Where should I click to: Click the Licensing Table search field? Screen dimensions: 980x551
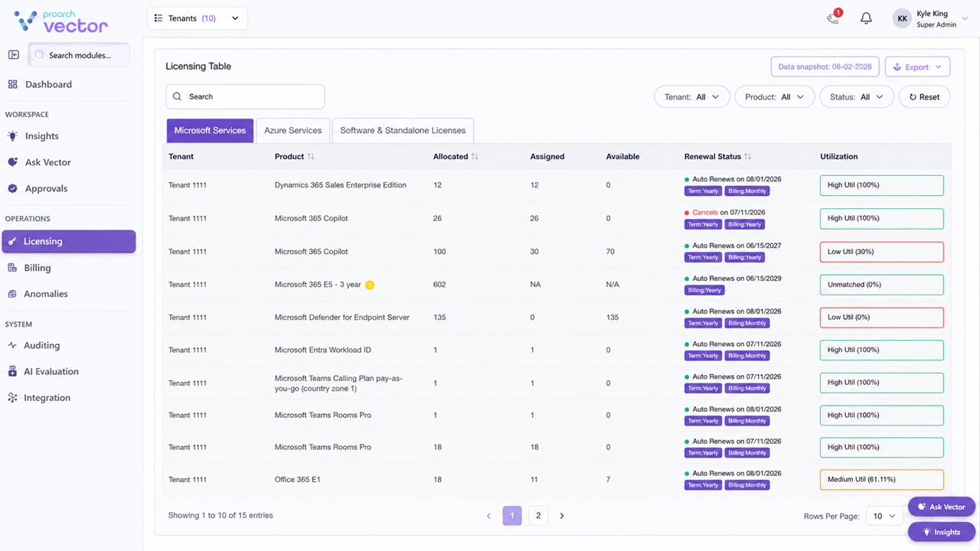tap(245, 96)
